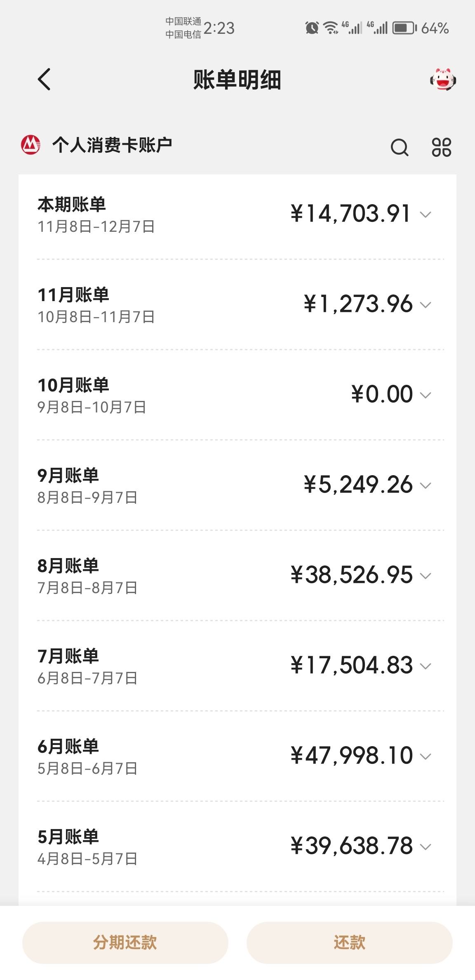Tap the Wi-Fi status icon

[x=330, y=28]
